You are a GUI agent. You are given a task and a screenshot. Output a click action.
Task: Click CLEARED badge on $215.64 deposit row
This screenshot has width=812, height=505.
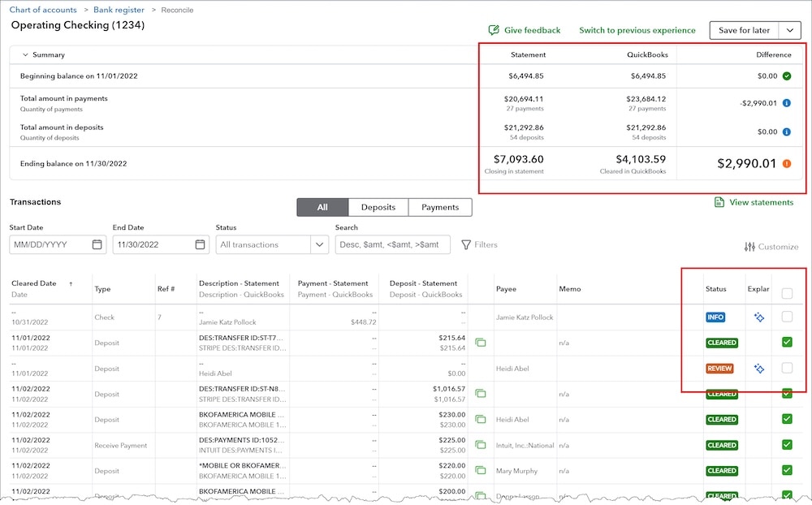click(x=722, y=343)
